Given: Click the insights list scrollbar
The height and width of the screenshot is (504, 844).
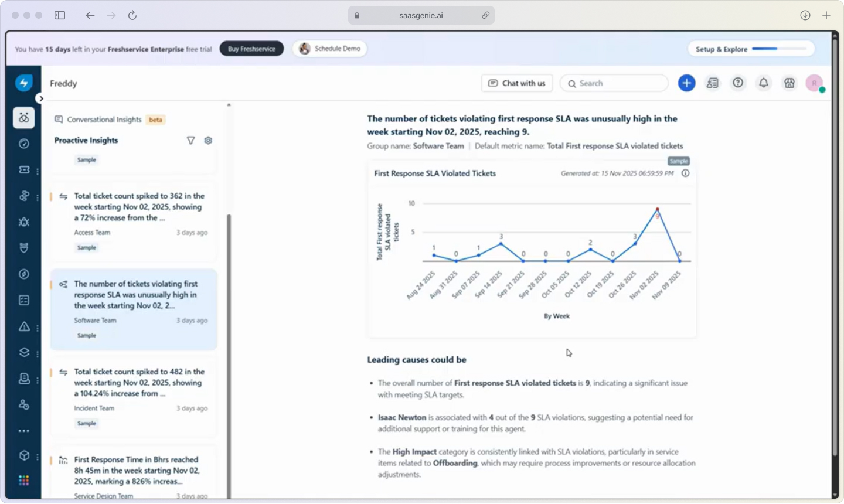Looking at the screenshot, I should pyautogui.click(x=229, y=356).
